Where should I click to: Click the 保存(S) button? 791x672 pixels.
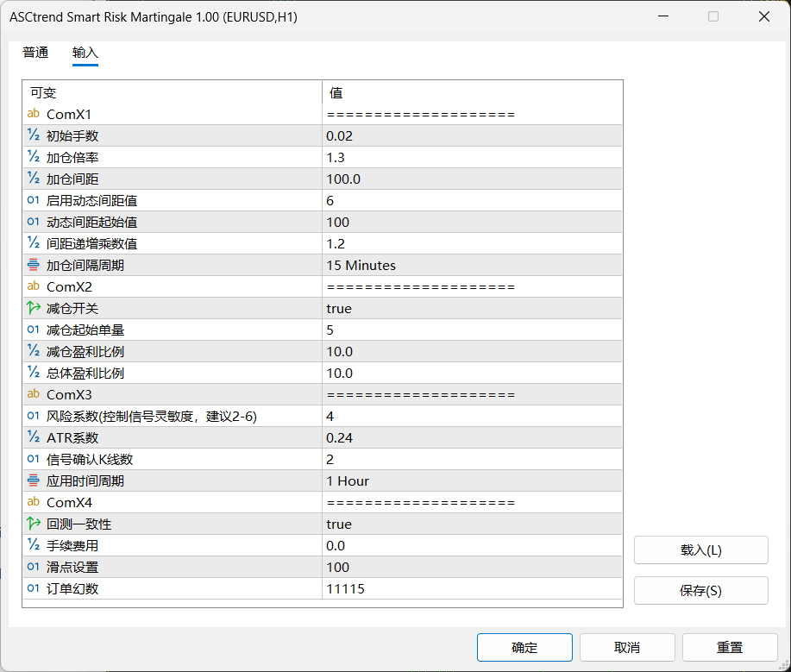(701, 590)
